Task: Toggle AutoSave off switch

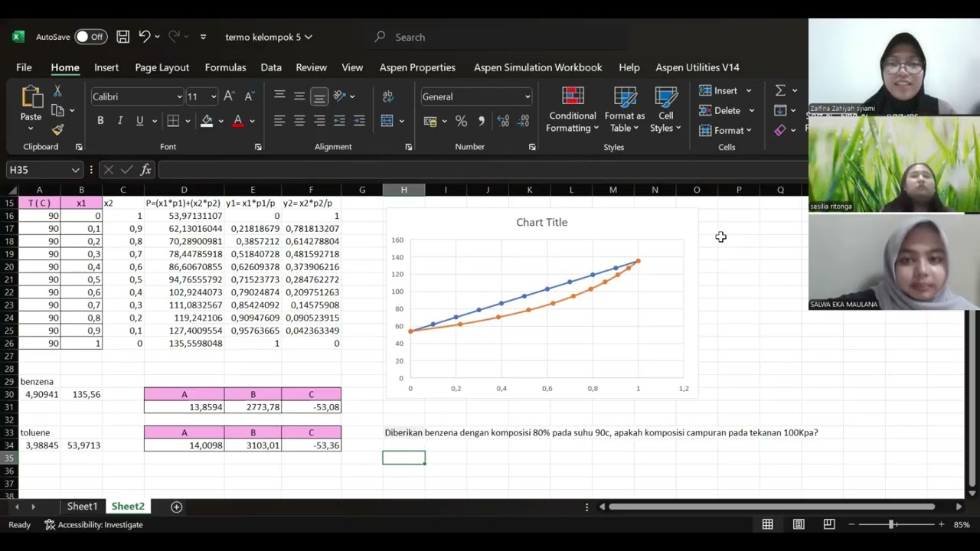Action: [91, 37]
